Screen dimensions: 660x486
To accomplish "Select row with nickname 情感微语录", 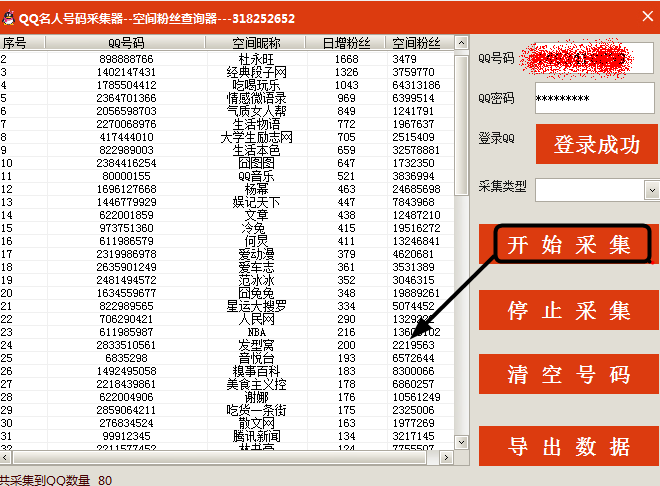I will click(x=227, y=98).
